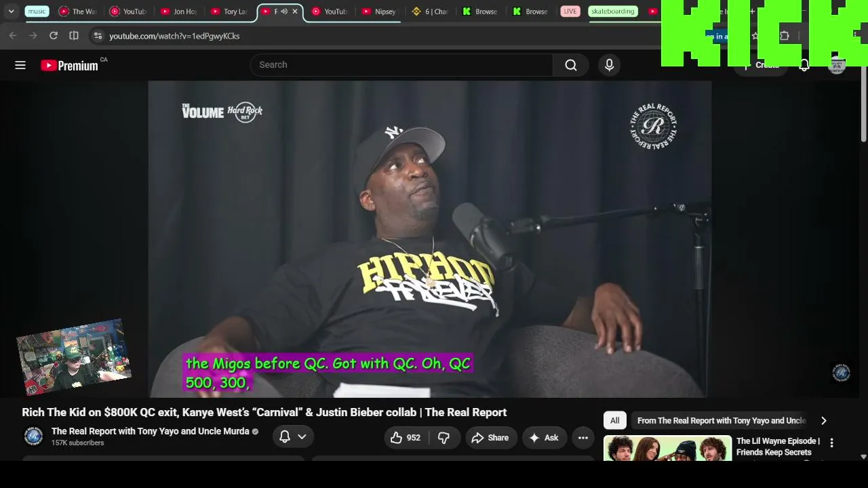Switch to the 'The Wa' tab
868x488 pixels.
click(79, 12)
